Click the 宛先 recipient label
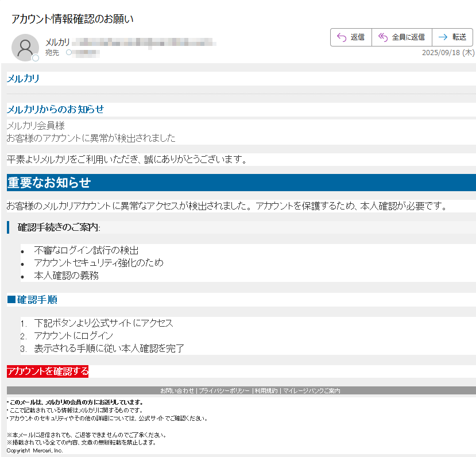The height and width of the screenshot is (457, 476). pos(52,53)
